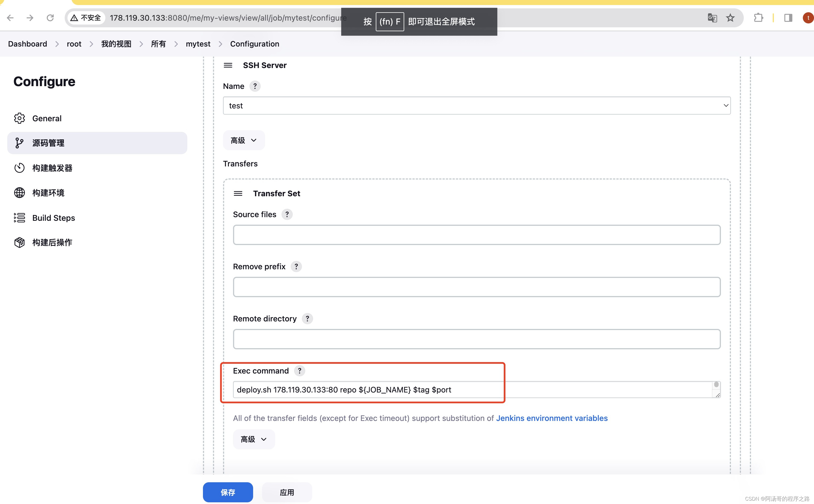Image resolution: width=814 pixels, height=504 pixels.
Task: Focus the Remote directory input
Action: (x=477, y=339)
